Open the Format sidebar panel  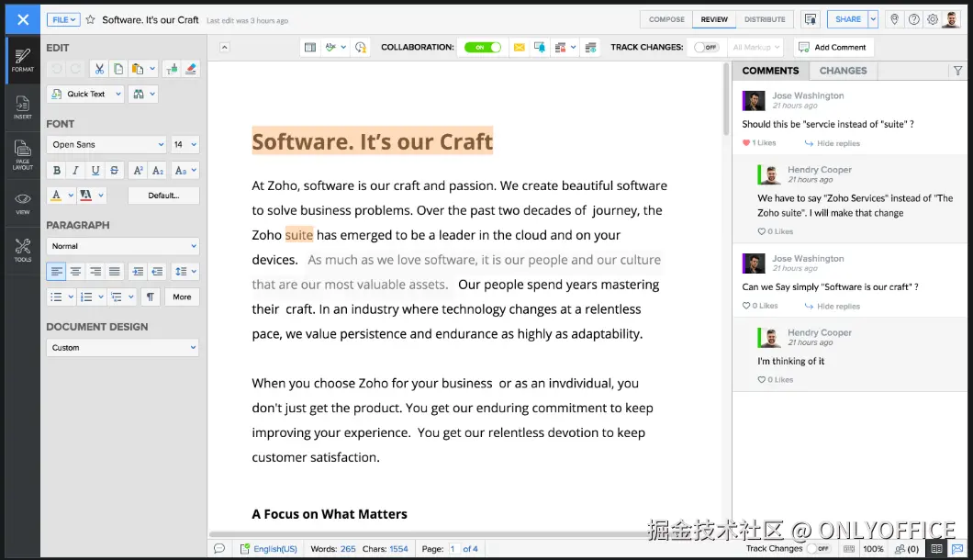[22, 61]
